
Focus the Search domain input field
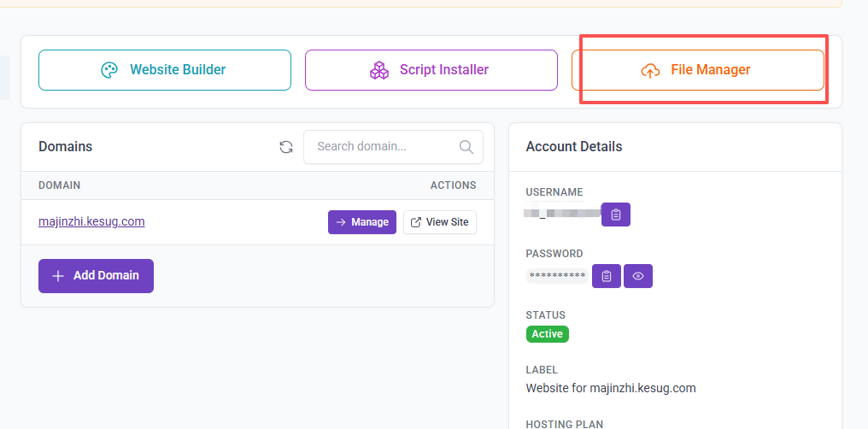pos(384,147)
